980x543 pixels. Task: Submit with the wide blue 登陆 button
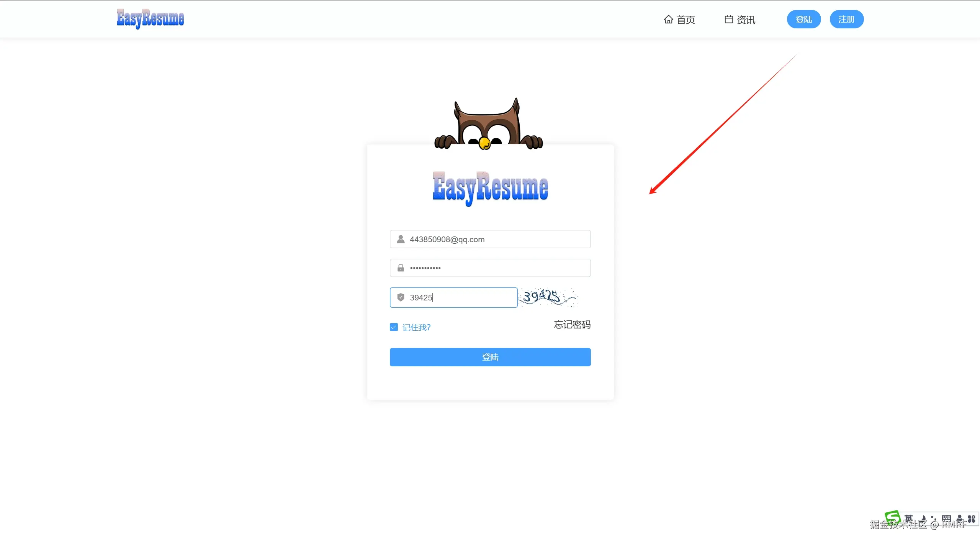coord(490,357)
